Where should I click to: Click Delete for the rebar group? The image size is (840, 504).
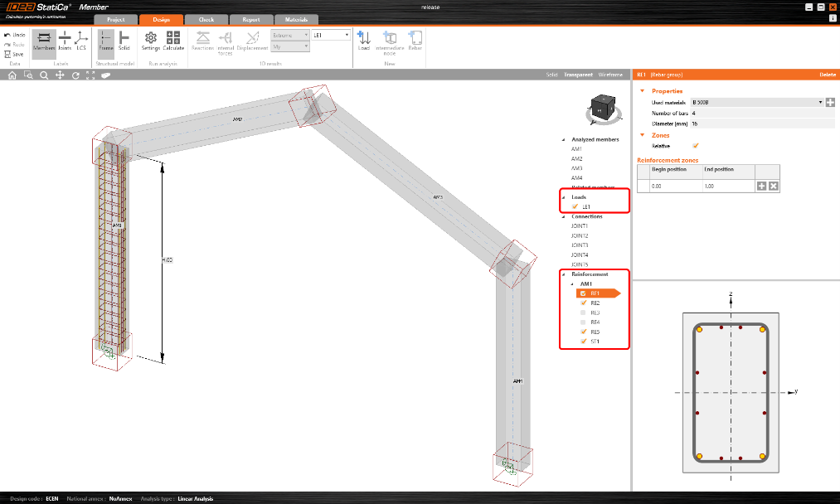pos(827,75)
